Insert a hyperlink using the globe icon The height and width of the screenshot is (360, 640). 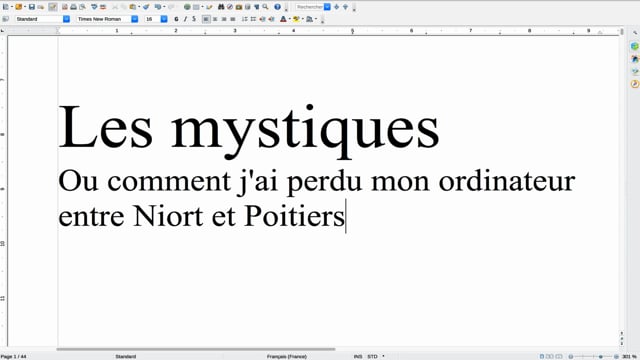(187, 7)
